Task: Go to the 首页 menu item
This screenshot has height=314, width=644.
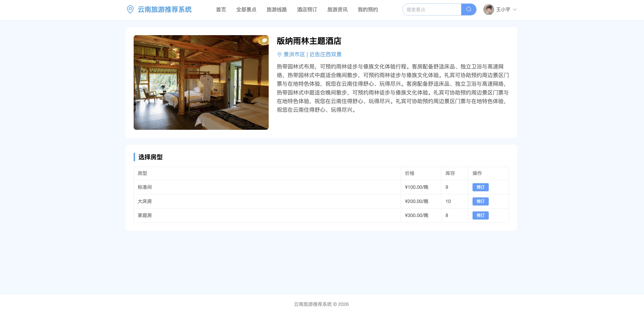Action: 221,9
